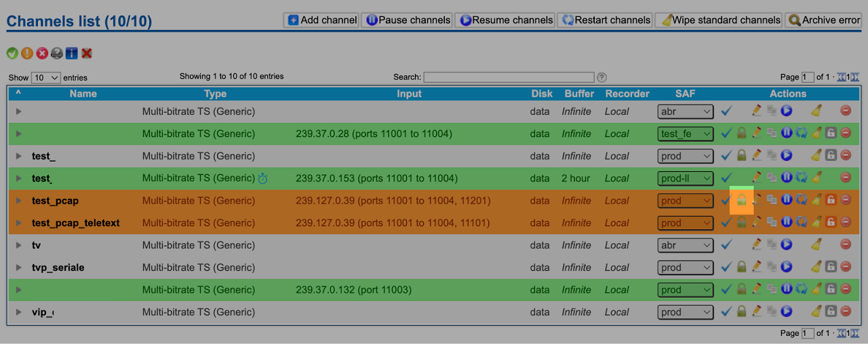This screenshot has width=868, height=344.
Task: Expand the tv row details
Action: (19, 246)
